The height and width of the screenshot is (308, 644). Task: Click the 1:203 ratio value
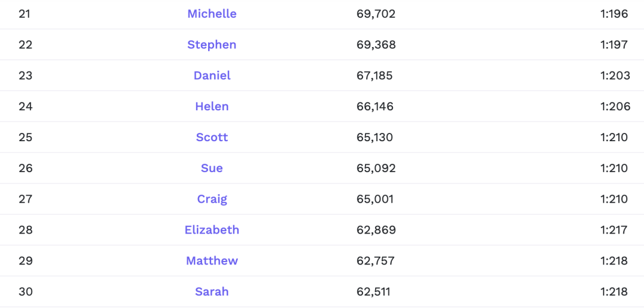tap(614, 76)
